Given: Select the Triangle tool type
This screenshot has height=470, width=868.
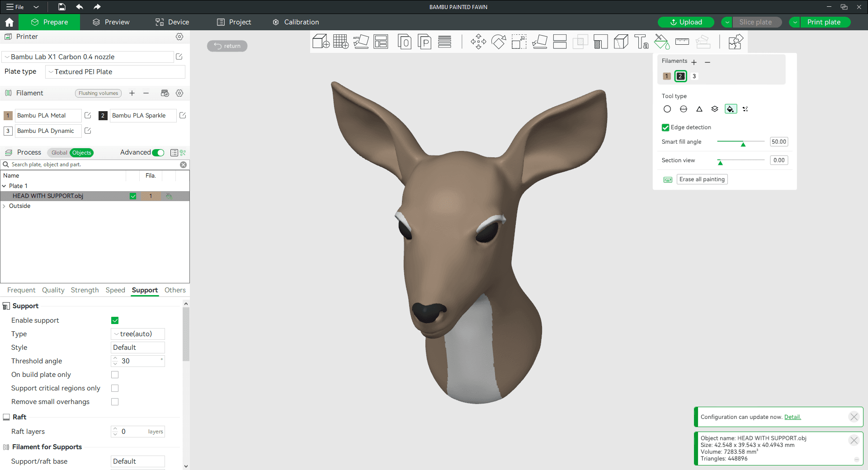Looking at the screenshot, I should [699, 109].
